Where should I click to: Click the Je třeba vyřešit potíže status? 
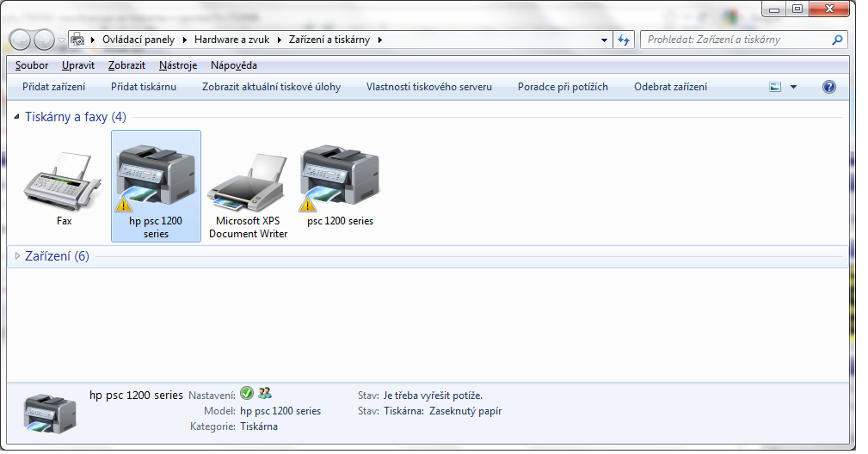pos(433,396)
